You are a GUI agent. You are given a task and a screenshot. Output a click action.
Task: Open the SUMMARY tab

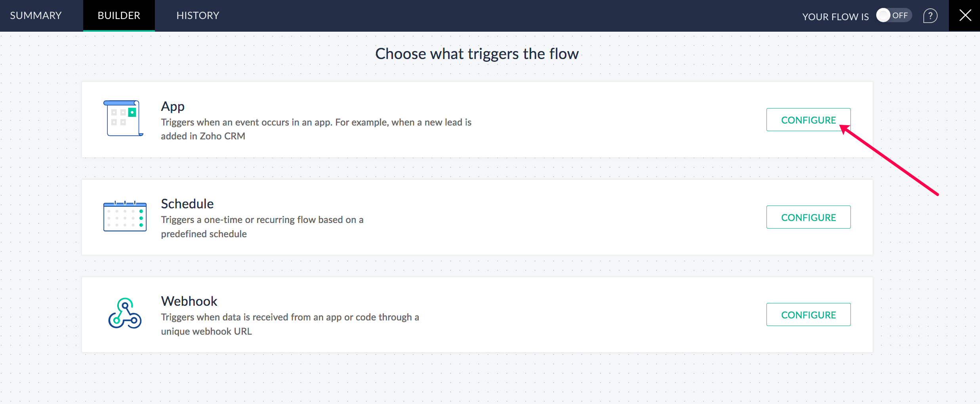[36, 15]
